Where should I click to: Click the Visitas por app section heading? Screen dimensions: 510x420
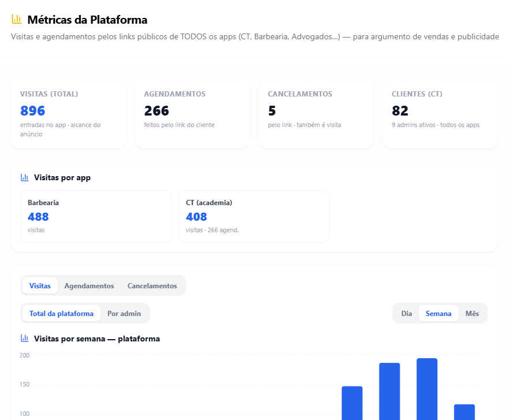pos(62,177)
